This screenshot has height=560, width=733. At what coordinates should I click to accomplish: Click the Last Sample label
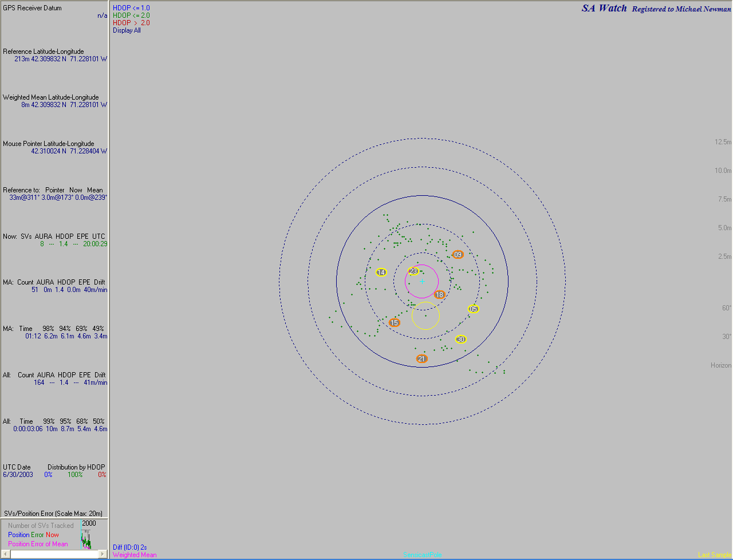coord(714,555)
